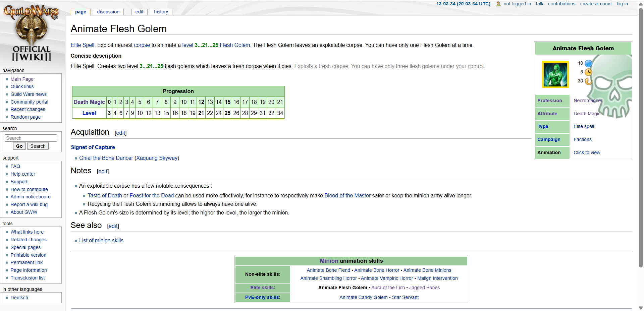Edit the Notes section
Image resolution: width=644 pixels, height=311 pixels.
103,172
